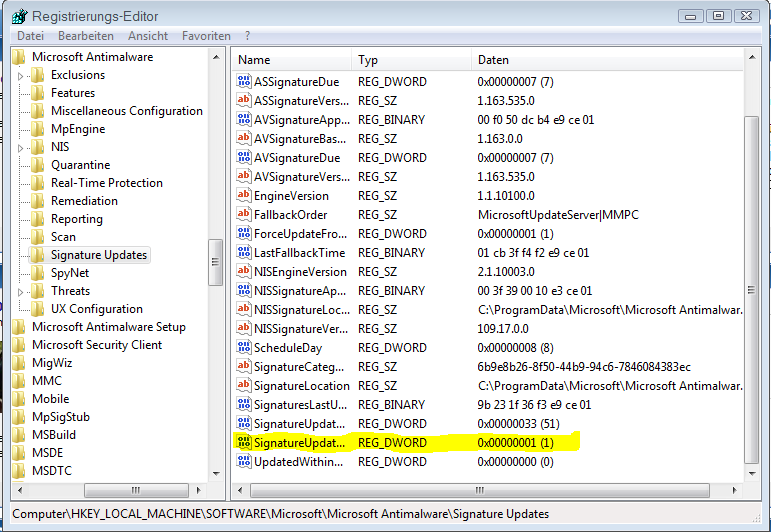Sort values by the Daten column header
The width and height of the screenshot is (771, 532).
(x=607, y=60)
